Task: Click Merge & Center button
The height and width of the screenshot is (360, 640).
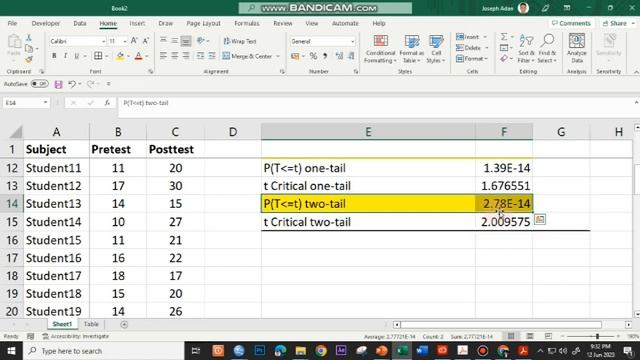Action: point(247,56)
